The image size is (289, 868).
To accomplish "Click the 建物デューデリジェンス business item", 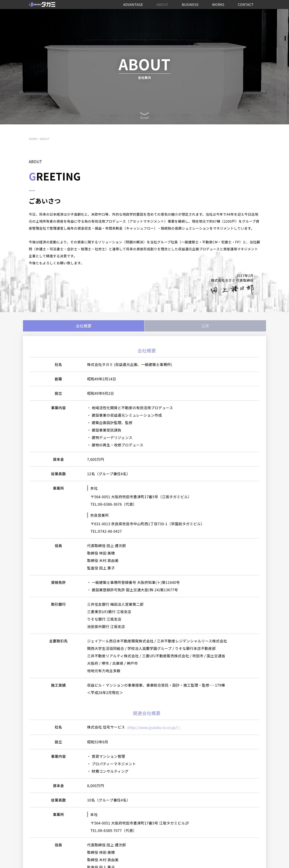I will click(112, 438).
